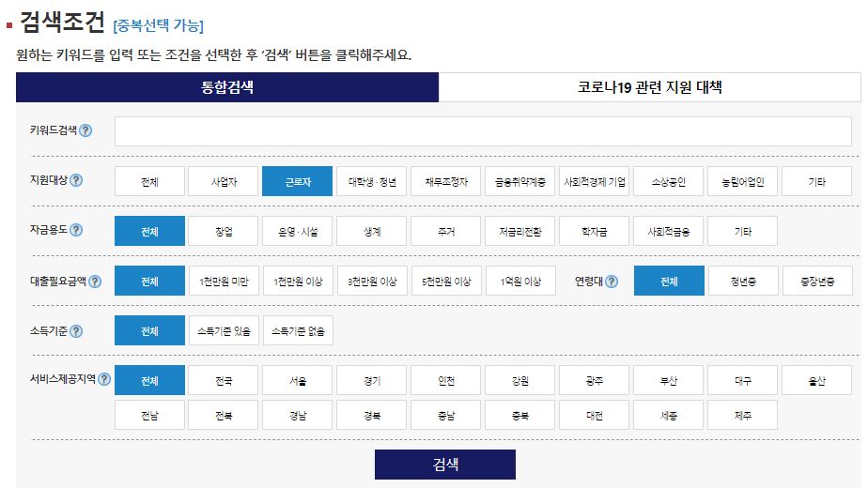Choose 울산 service region

coord(817,381)
